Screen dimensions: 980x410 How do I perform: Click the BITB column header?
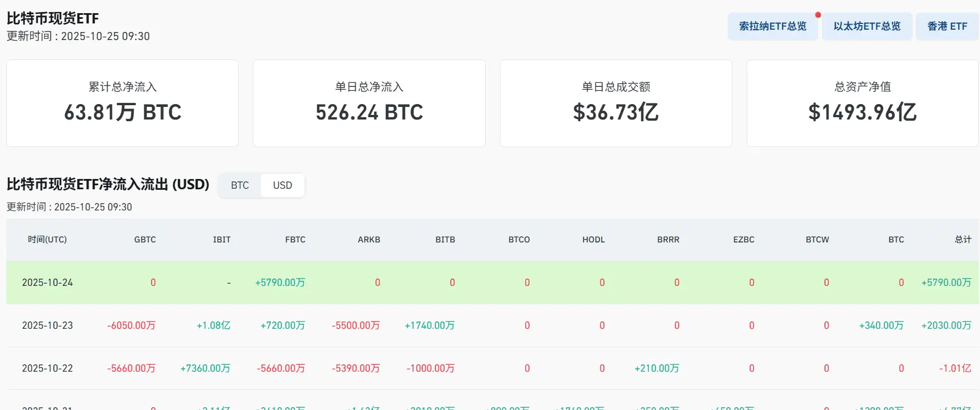pos(445,240)
